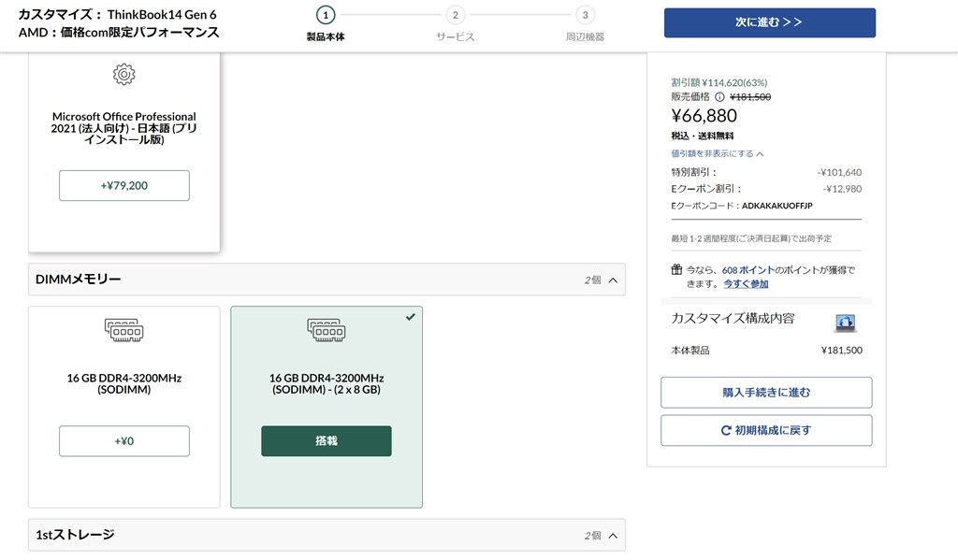The width and height of the screenshot is (958, 560).
Task: Add Office Professional 2021 for +¥79,200
Action: (124, 185)
